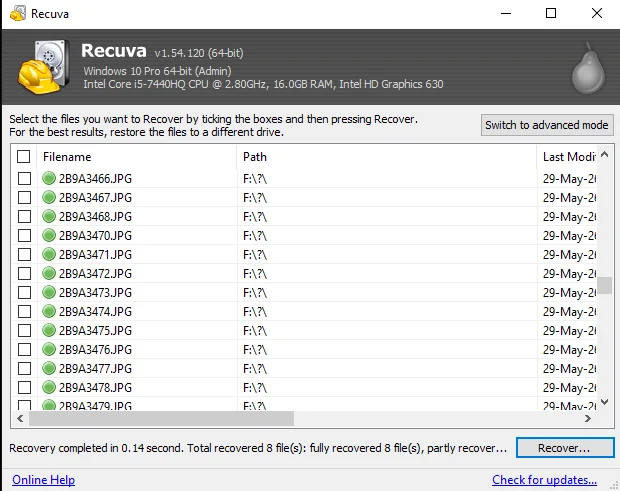Select the filename 2B9A3478.JPG
The width and height of the screenshot is (620, 491).
[x=95, y=387]
